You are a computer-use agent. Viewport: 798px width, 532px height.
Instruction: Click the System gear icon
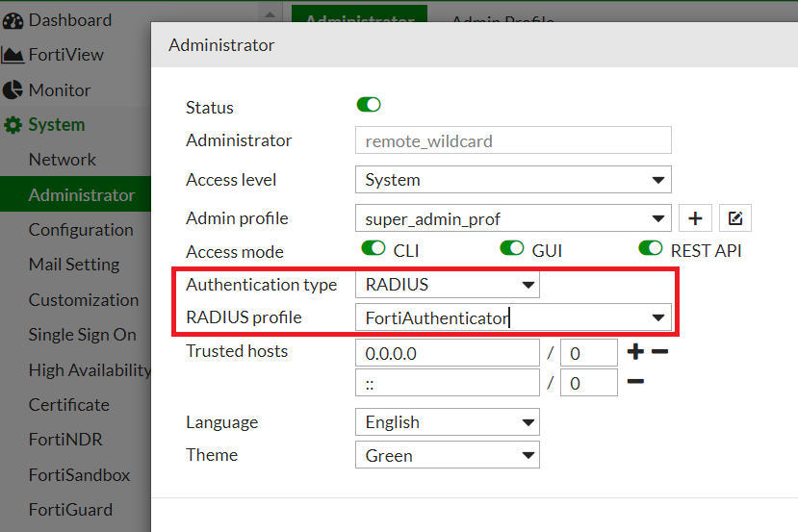(13, 125)
